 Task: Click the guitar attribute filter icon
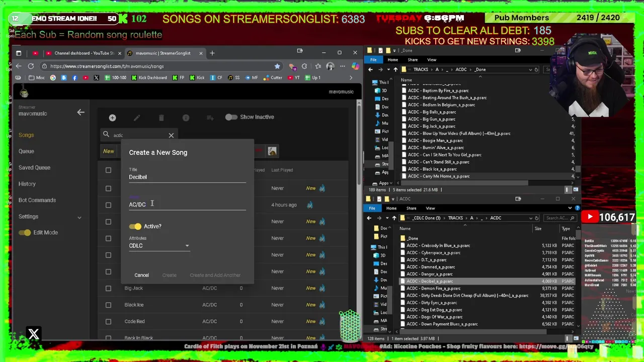point(272,151)
